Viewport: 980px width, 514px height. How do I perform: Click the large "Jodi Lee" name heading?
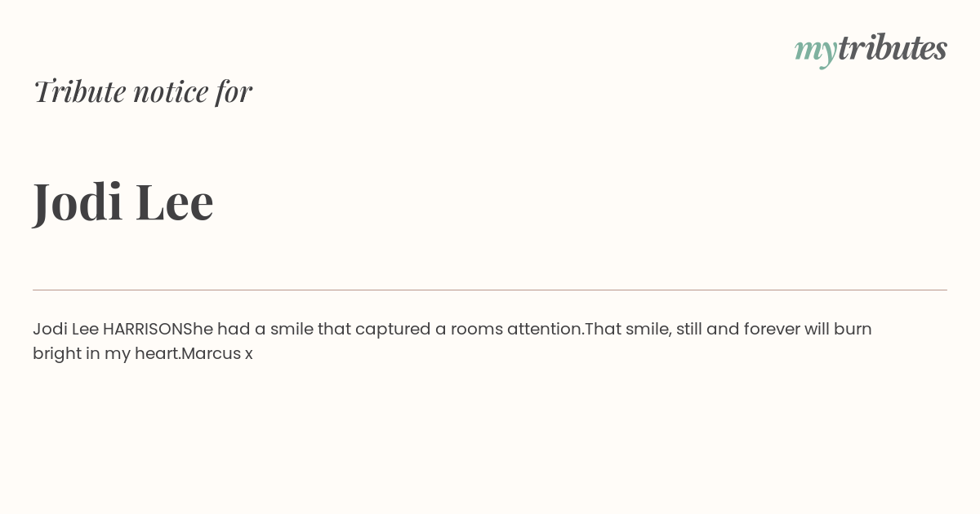123,202
